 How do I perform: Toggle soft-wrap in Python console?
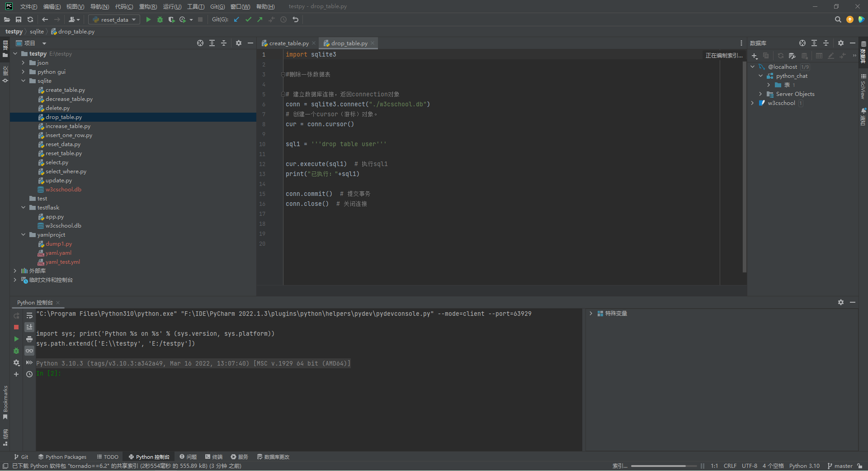[x=29, y=315]
